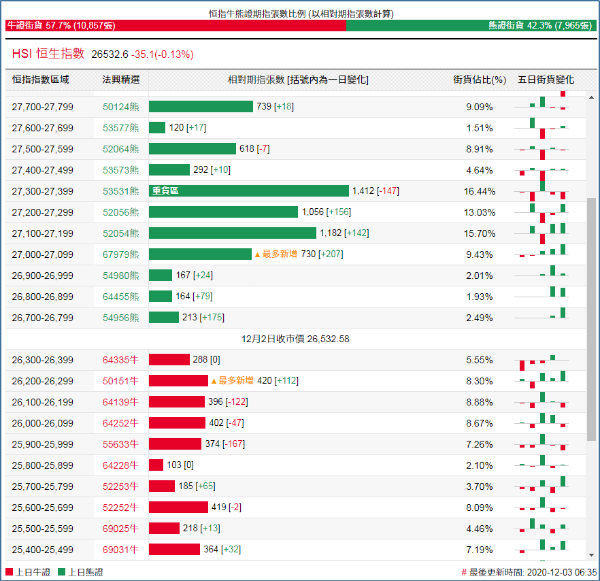Click the 上日牛證 red legend square
Viewport: 600px width, 581px height.
pyautogui.click(x=9, y=572)
